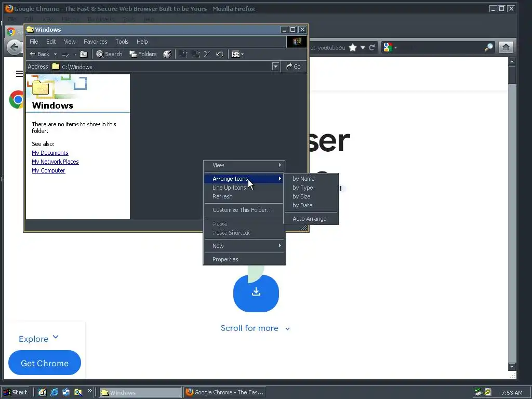Screen dimensions: 532x399
Task: Open the My Network Places link
Action: (55, 162)
